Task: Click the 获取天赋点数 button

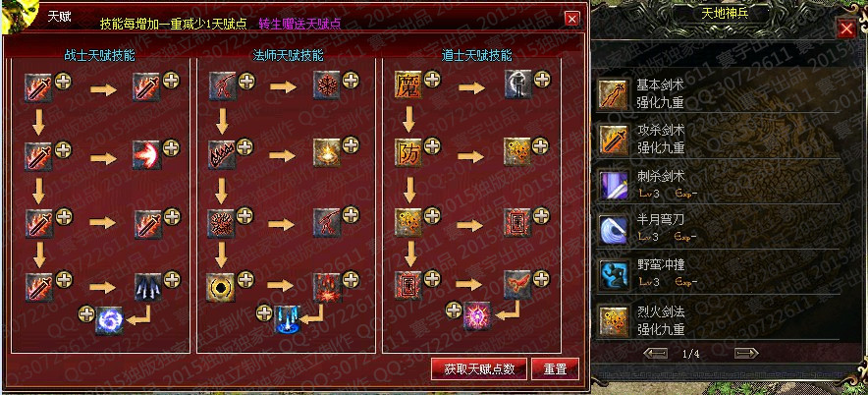Action: click(479, 369)
